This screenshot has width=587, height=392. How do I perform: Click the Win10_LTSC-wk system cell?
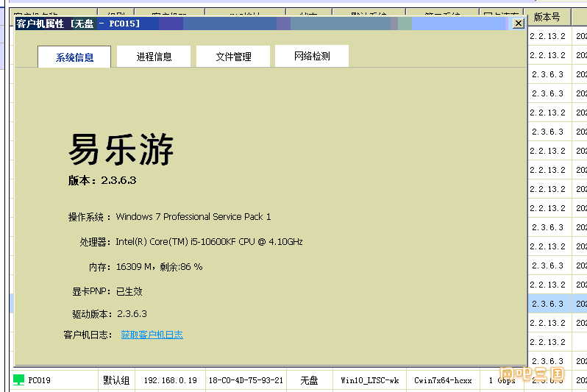coord(370,380)
